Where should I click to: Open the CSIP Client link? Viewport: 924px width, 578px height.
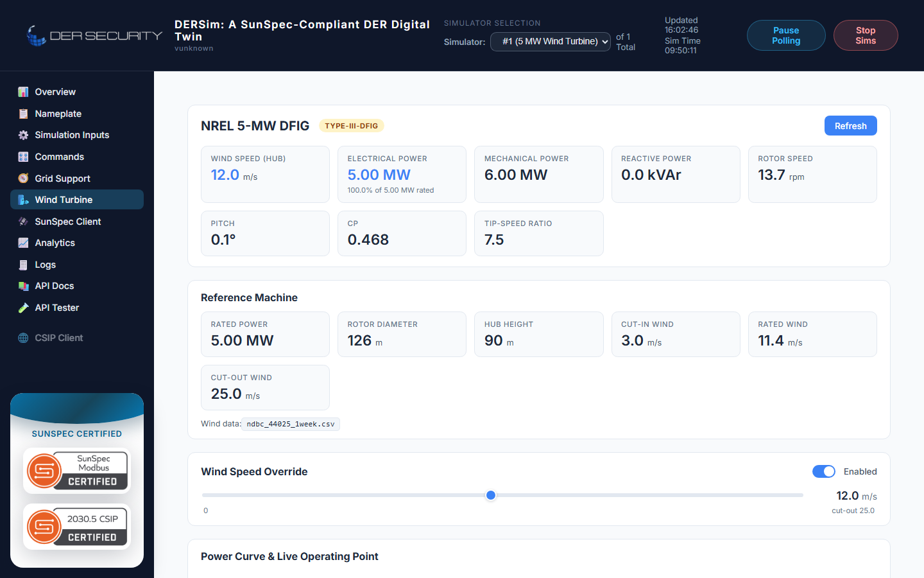pos(77,338)
